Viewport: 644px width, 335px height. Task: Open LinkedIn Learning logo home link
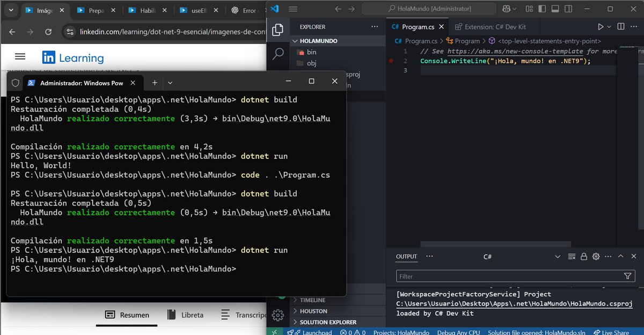click(x=73, y=58)
